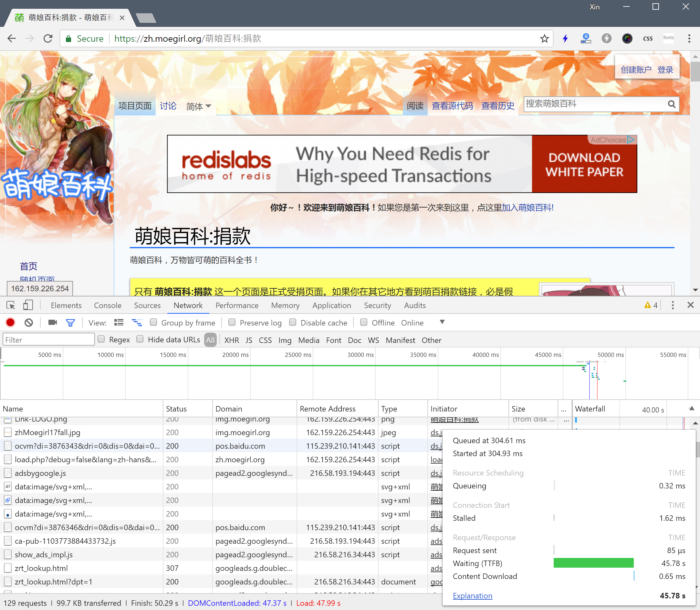Open DevTools customize menu dots
The image size is (700, 610).
tap(673, 305)
